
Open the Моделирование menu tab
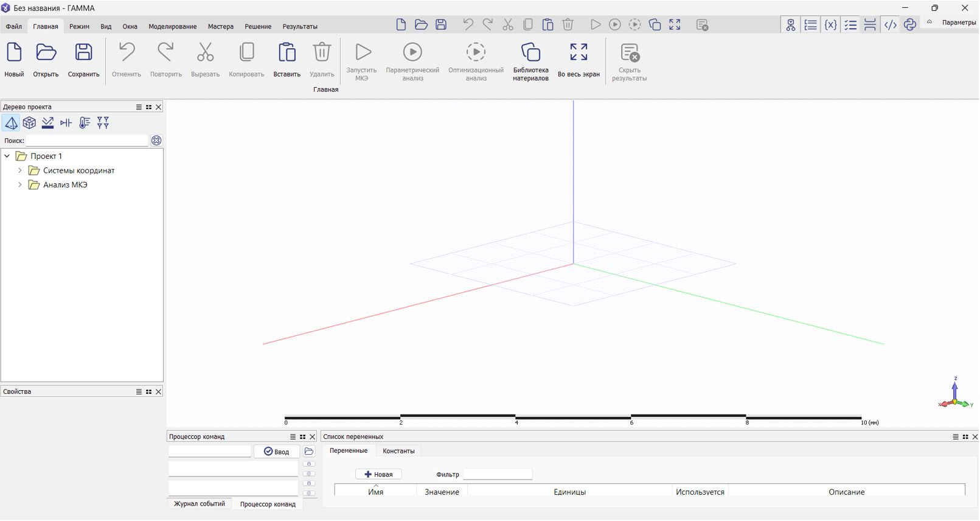point(172,27)
